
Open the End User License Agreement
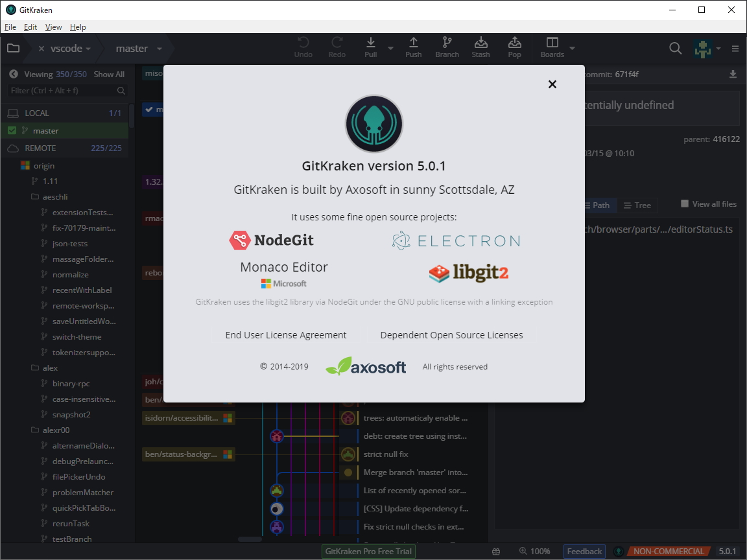(x=286, y=335)
